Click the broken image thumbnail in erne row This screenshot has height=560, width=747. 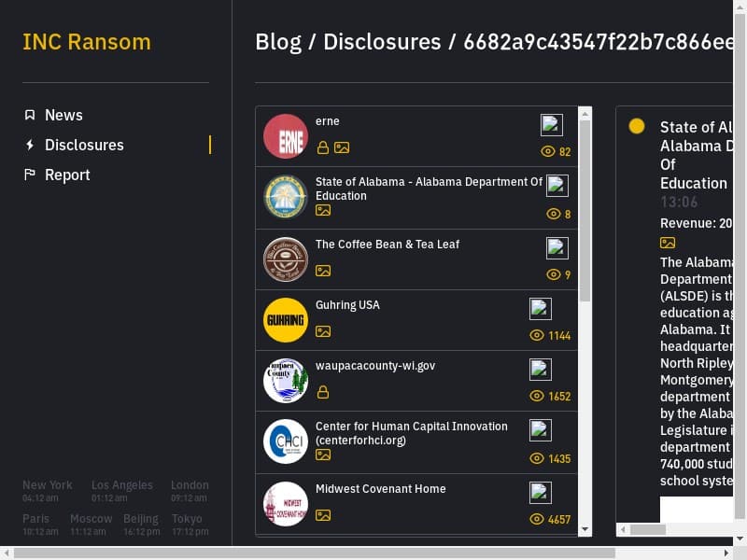(x=552, y=125)
